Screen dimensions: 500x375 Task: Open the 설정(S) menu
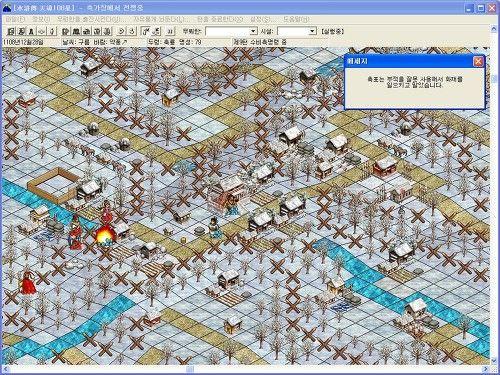pyautogui.click(x=263, y=19)
